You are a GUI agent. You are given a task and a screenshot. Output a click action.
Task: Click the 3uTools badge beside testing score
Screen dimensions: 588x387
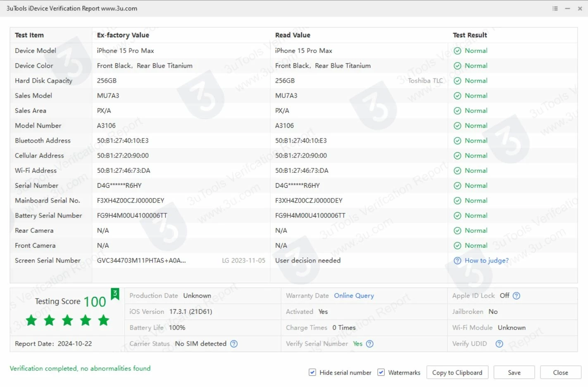point(115,294)
